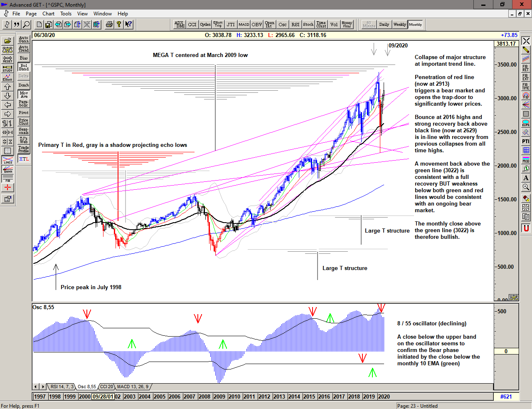Screen dimensions: 532x409
Task: Click the FIB RET retracement tool
Action: click(x=526, y=68)
